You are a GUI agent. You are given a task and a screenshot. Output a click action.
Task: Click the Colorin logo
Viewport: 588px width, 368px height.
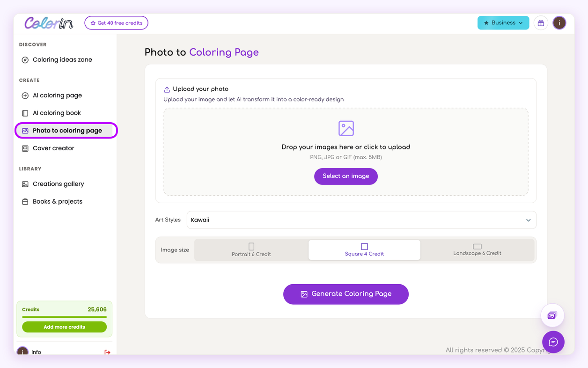pos(49,23)
